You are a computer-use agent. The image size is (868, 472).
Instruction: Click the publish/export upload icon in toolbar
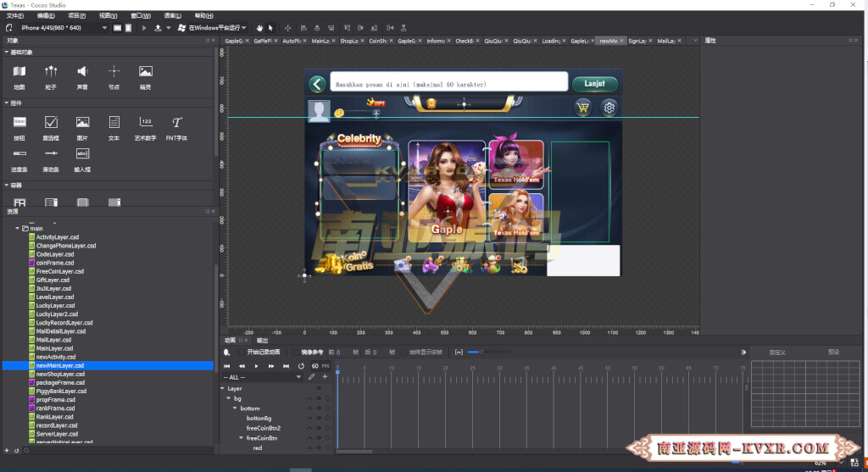point(158,28)
